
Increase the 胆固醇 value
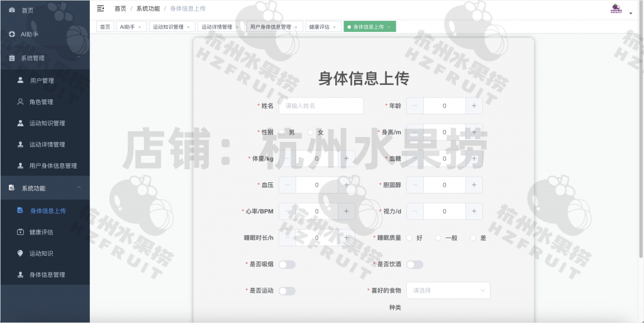tap(474, 185)
